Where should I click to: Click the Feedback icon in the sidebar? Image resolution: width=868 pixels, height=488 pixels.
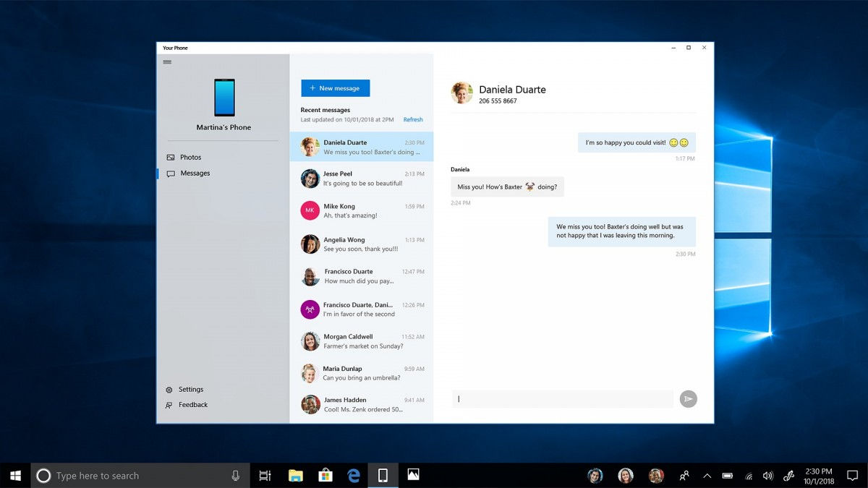tap(171, 405)
